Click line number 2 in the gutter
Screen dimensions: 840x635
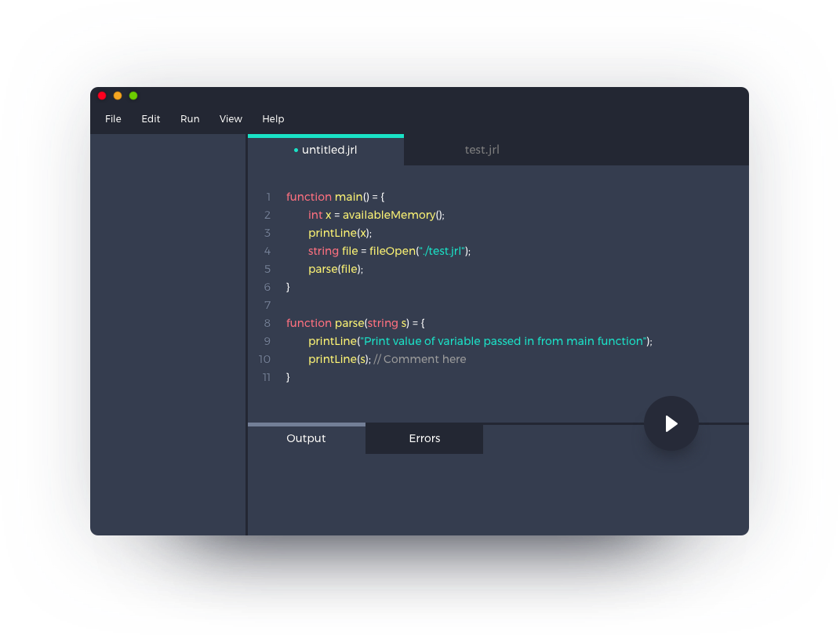pos(267,216)
